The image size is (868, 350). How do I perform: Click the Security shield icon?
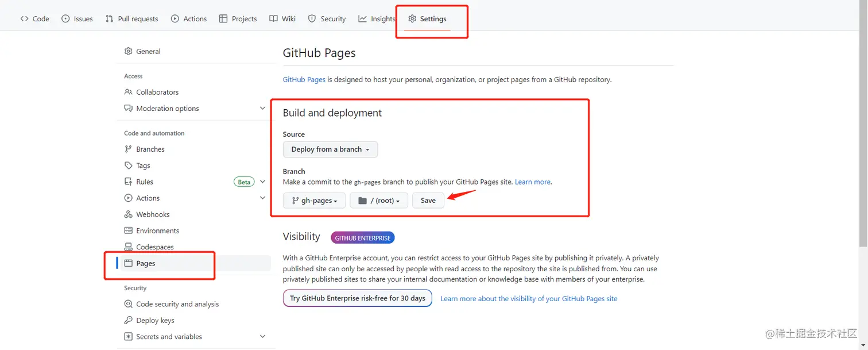[312, 18]
